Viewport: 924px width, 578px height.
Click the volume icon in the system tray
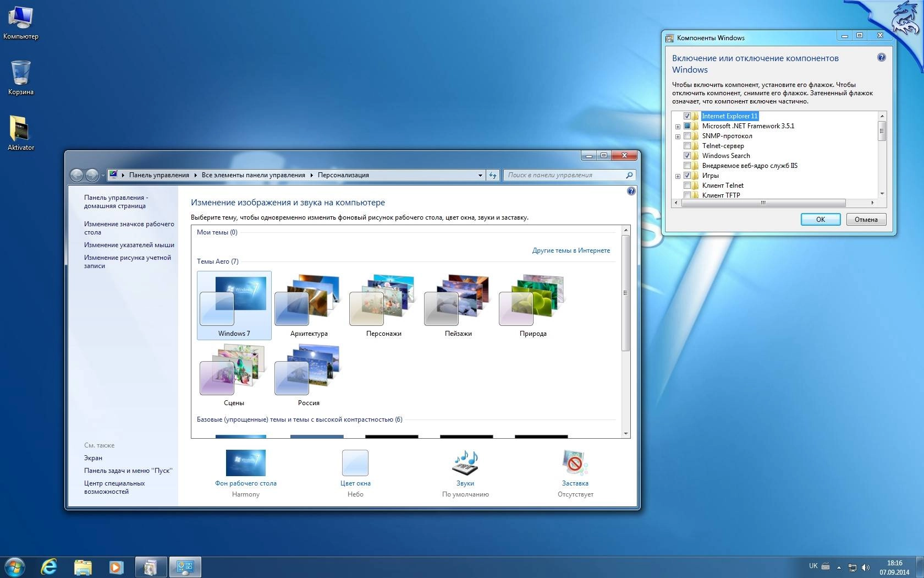pos(866,568)
